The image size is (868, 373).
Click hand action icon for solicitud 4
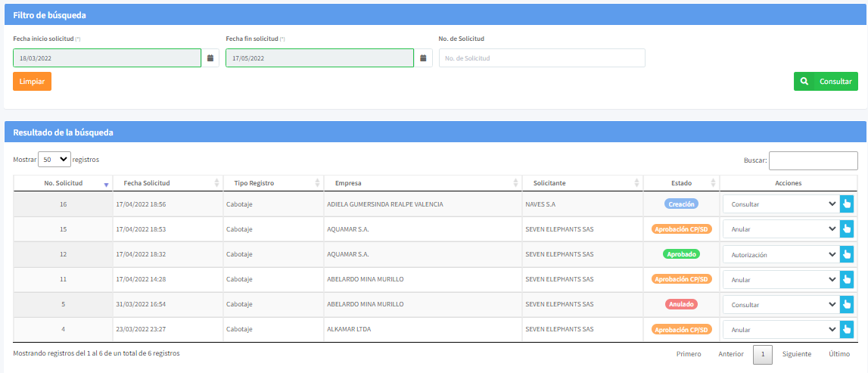(x=847, y=330)
